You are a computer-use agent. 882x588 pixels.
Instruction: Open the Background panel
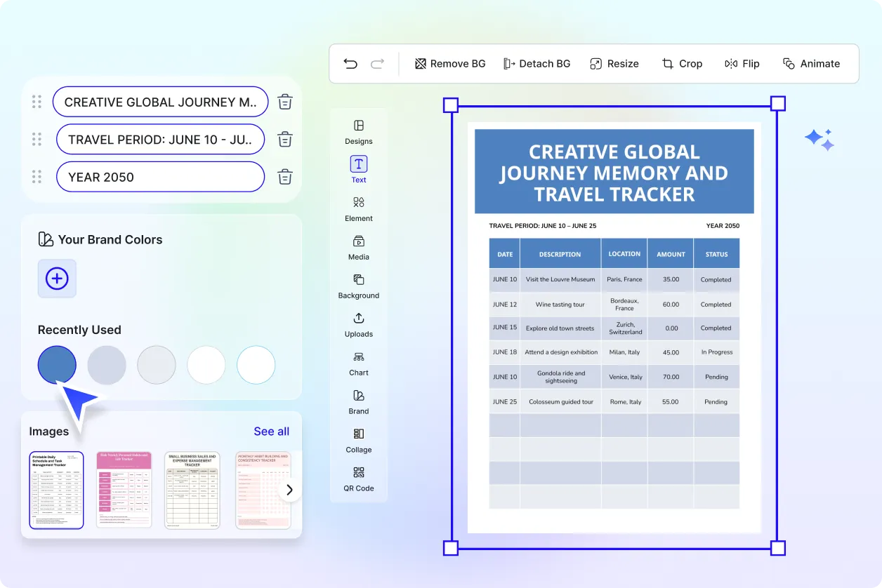click(x=358, y=286)
